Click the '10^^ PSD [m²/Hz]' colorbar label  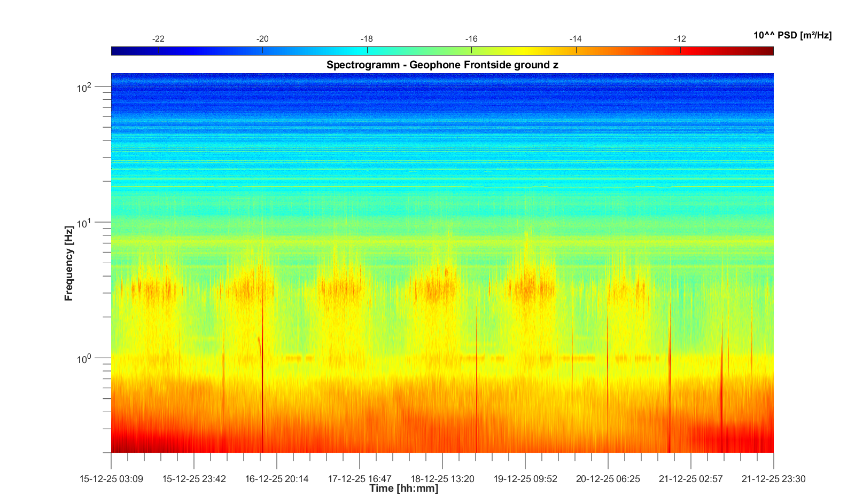pyautogui.click(x=792, y=36)
